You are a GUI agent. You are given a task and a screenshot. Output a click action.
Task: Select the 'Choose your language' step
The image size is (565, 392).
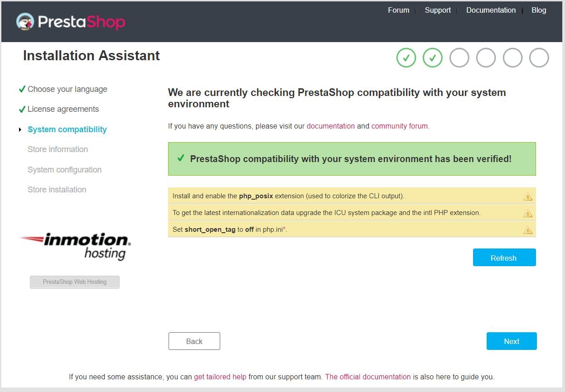(x=68, y=89)
